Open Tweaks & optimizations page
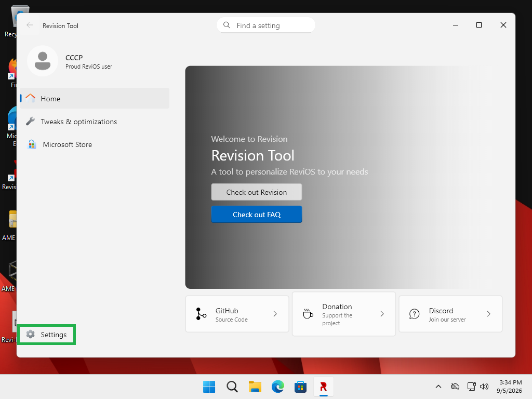This screenshot has width=532, height=399. tap(95, 122)
